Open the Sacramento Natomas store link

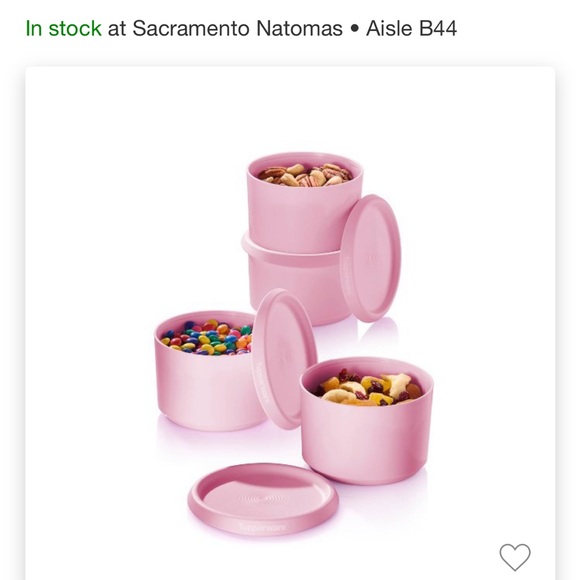click(x=237, y=28)
